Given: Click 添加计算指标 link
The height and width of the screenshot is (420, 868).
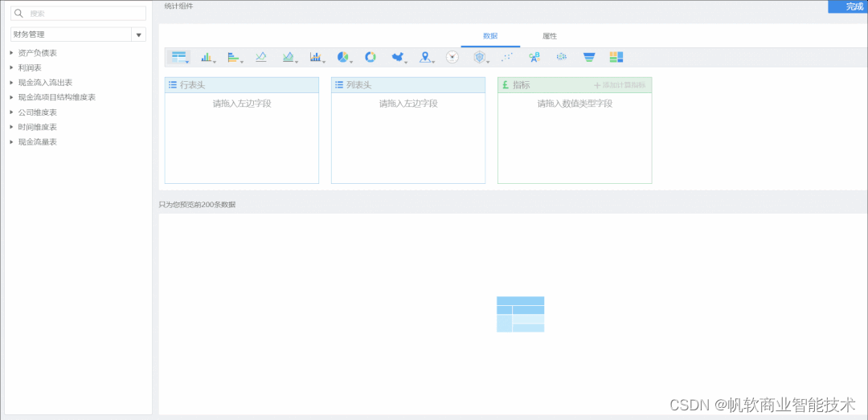Looking at the screenshot, I should [x=620, y=85].
